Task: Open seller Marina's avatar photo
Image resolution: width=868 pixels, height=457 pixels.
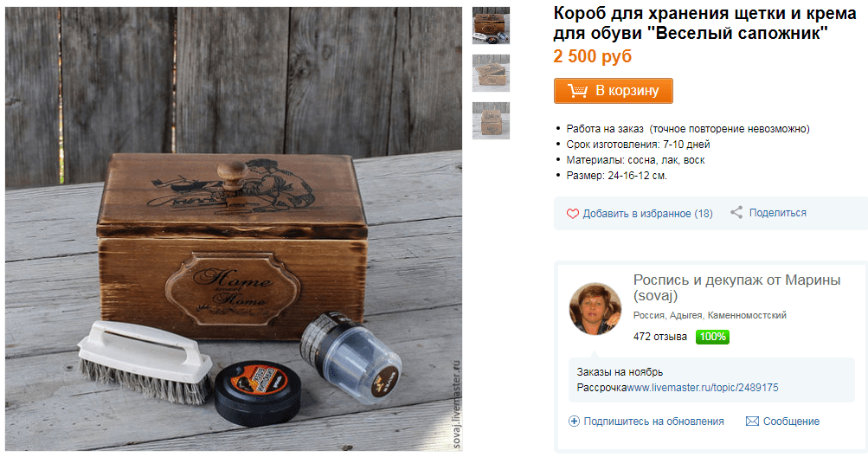Action: [x=595, y=308]
